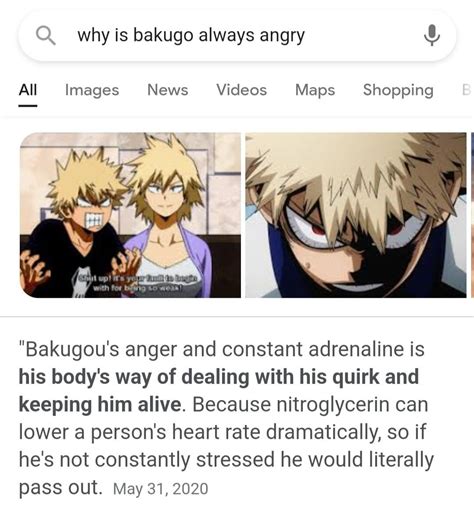Tap the microphone voice search icon
This screenshot has width=474, height=513.
[x=432, y=35]
